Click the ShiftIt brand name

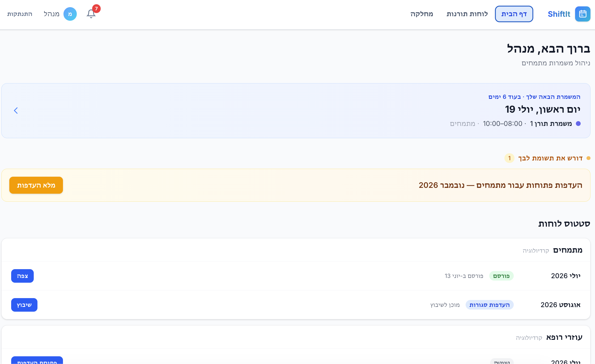559,14
